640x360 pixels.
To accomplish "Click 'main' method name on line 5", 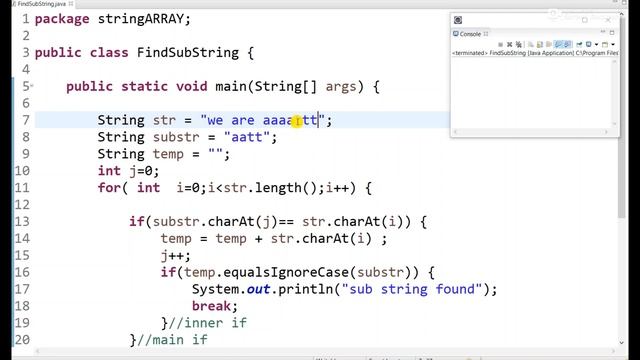I will click(x=231, y=87).
